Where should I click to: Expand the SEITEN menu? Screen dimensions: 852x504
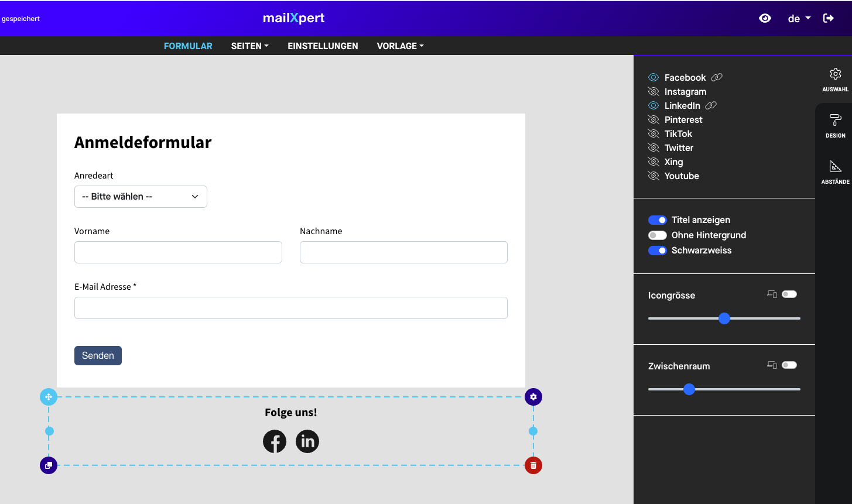pyautogui.click(x=249, y=46)
